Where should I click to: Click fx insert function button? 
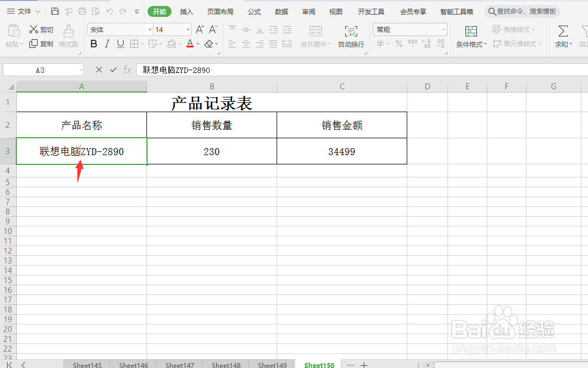[127, 70]
